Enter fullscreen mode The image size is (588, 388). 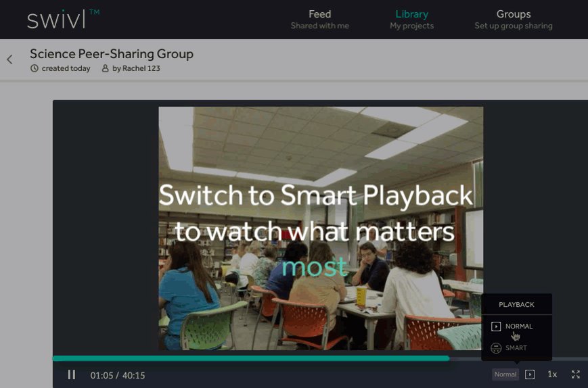coord(575,374)
